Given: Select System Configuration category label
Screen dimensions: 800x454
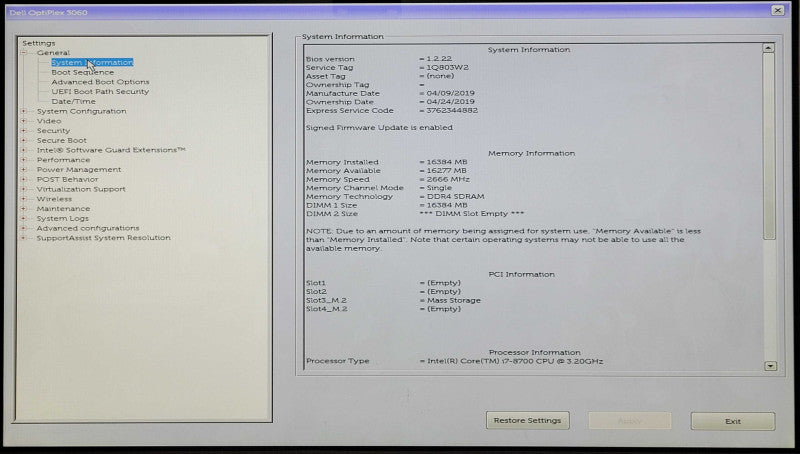Looking at the screenshot, I should point(82,111).
